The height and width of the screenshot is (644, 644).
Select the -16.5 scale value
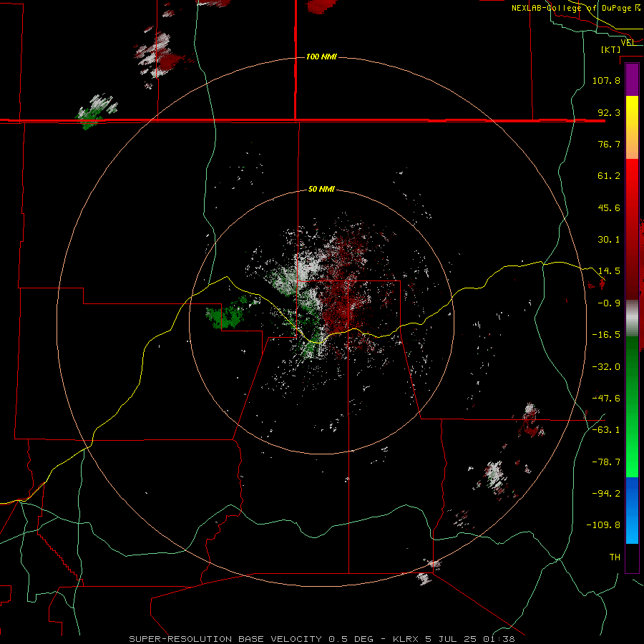click(x=606, y=335)
